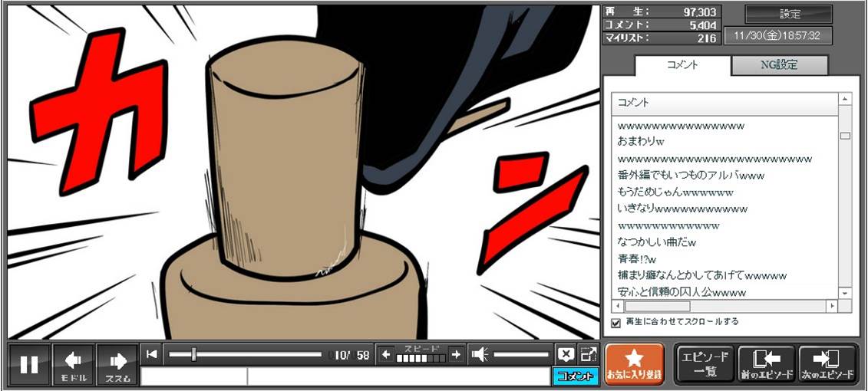
Task: Hide comments overlay with the X icon
Action: coord(566,354)
